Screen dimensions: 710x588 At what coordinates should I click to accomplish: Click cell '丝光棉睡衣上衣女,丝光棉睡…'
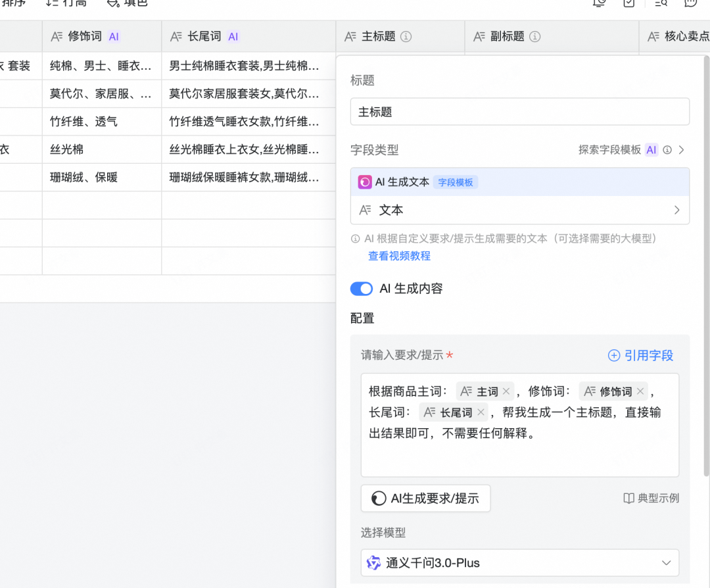248,149
